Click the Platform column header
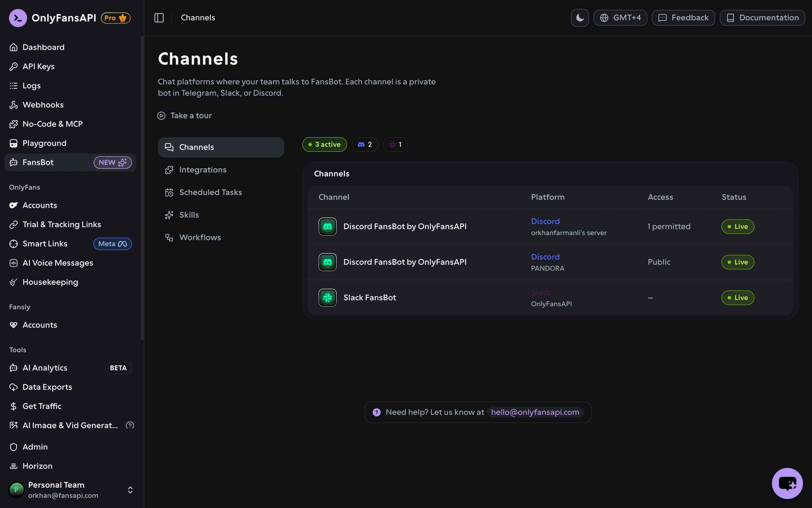This screenshot has width=812, height=508. [x=548, y=197]
